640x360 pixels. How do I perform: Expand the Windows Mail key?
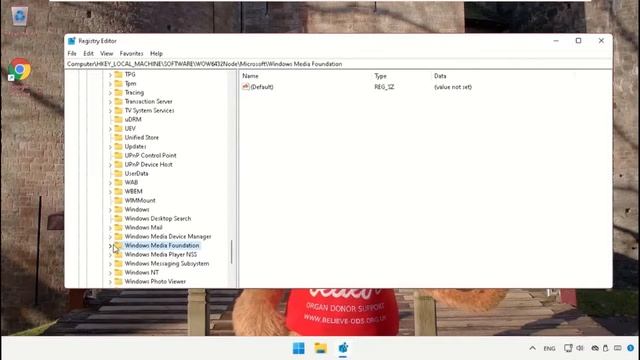(110, 228)
